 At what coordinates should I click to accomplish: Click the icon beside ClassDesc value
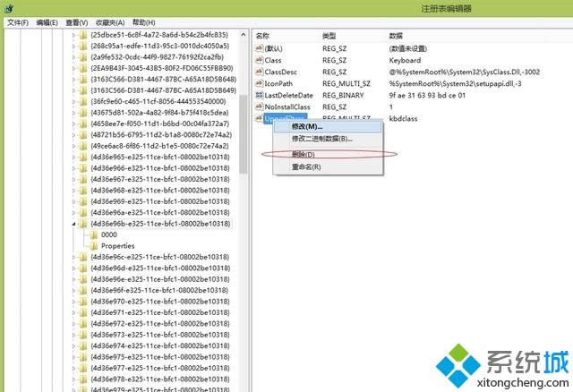point(259,72)
